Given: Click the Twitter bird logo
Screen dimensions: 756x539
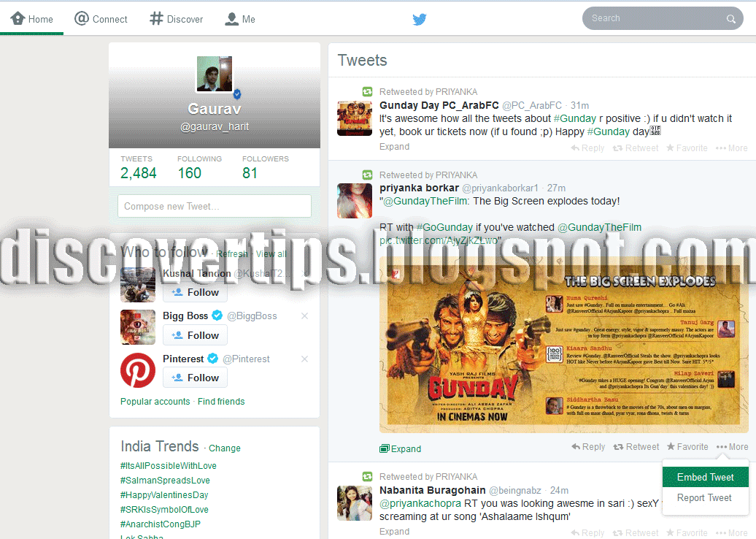Looking at the screenshot, I should click(x=420, y=19).
